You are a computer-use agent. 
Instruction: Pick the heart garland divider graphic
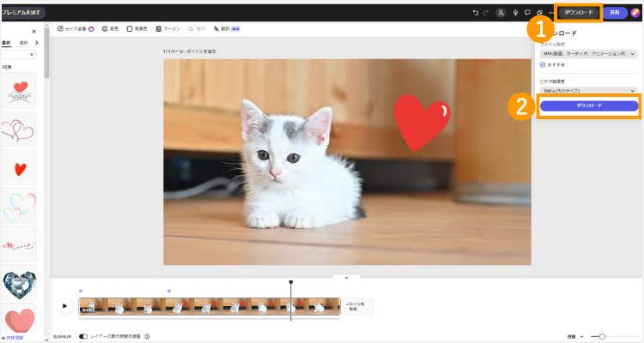(19, 246)
